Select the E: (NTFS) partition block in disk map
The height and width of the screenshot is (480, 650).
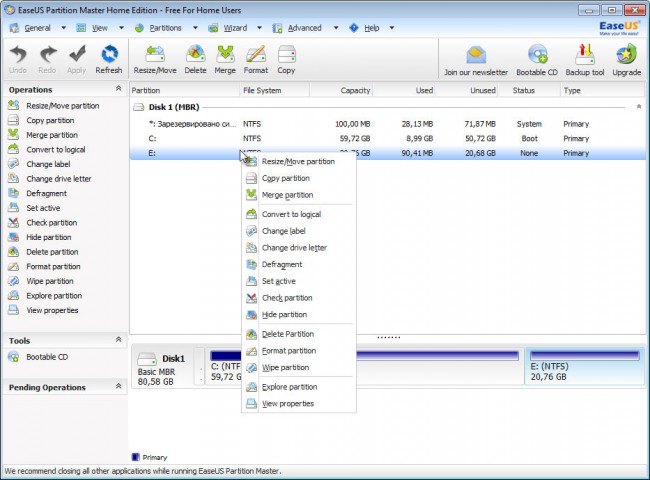coord(582,367)
